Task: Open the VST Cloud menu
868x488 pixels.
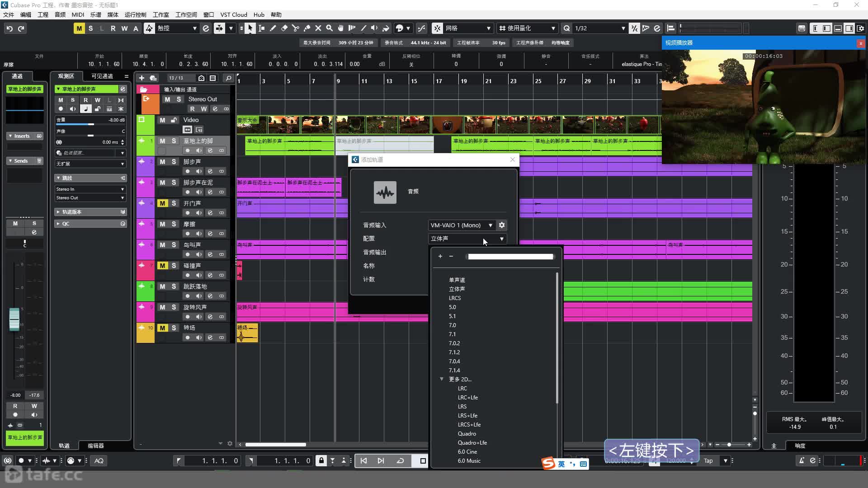Action: (234, 14)
